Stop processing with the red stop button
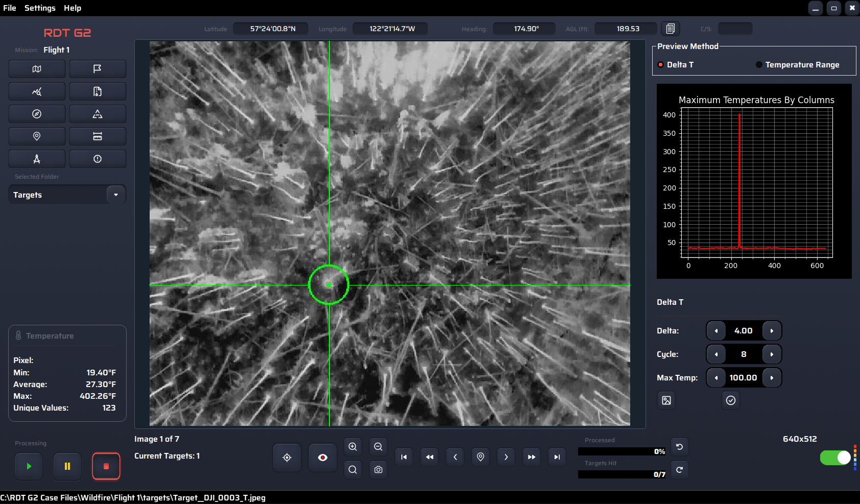The height and width of the screenshot is (504, 860). point(106,466)
